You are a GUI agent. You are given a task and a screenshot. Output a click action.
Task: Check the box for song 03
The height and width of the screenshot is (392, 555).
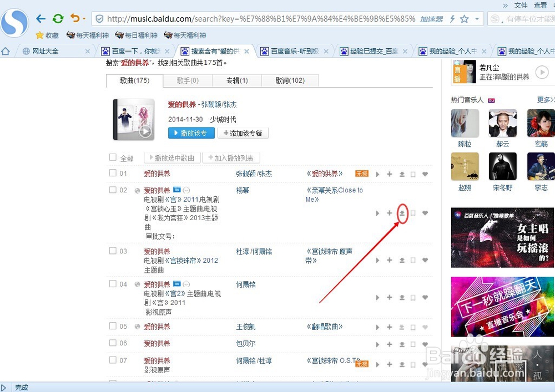tap(113, 251)
